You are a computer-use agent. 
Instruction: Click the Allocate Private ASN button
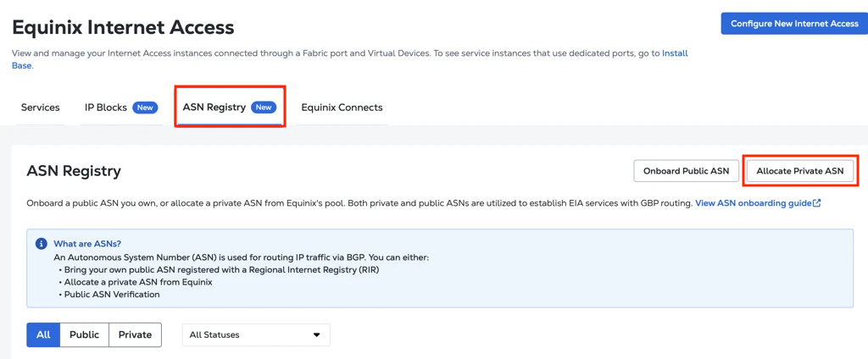click(800, 171)
